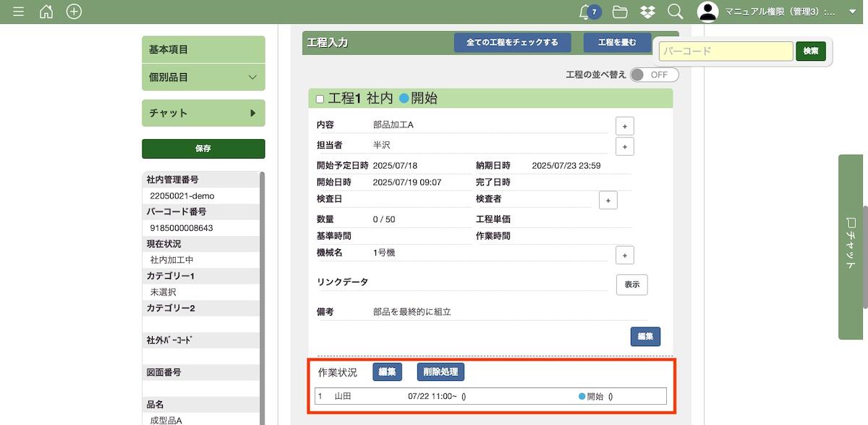Open search with magnifying glass icon
868x425 pixels.
[675, 12]
